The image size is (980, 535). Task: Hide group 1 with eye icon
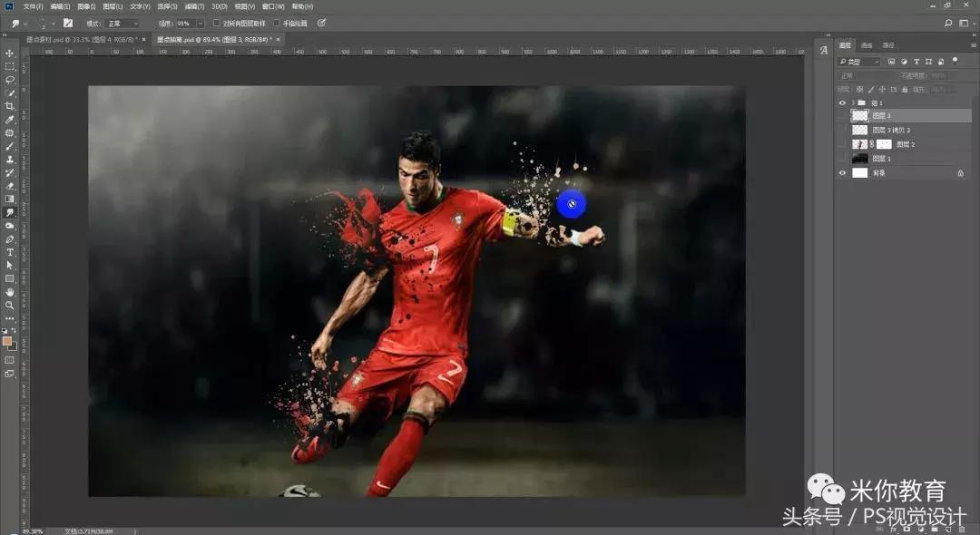tap(842, 103)
